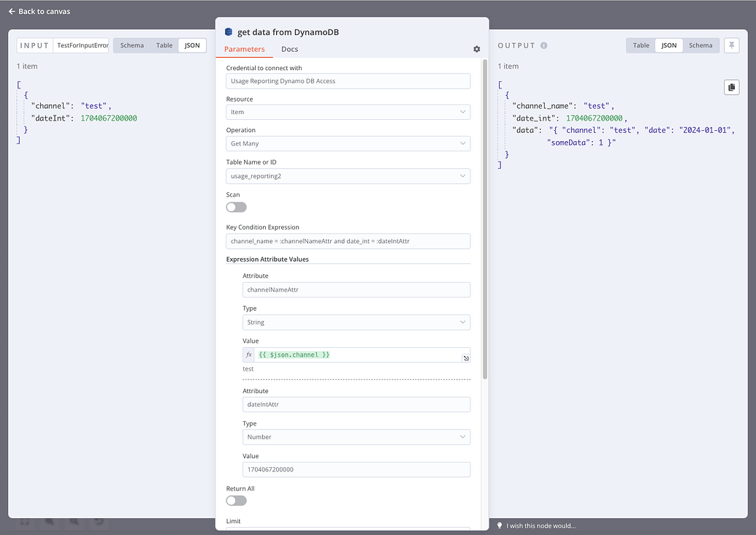
Task: Click the channelNameAttr attribute input field
Action: (356, 289)
